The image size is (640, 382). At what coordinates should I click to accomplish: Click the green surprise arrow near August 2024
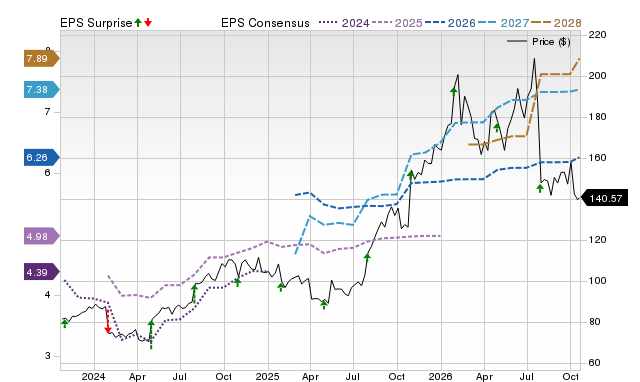194,294
